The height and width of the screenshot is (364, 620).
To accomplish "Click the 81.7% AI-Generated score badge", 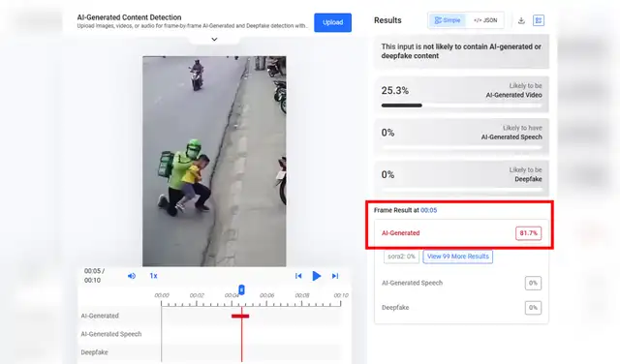I will (528, 233).
